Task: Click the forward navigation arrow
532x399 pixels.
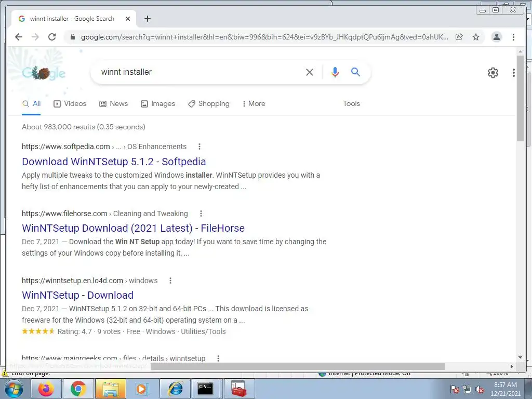Action: click(35, 37)
